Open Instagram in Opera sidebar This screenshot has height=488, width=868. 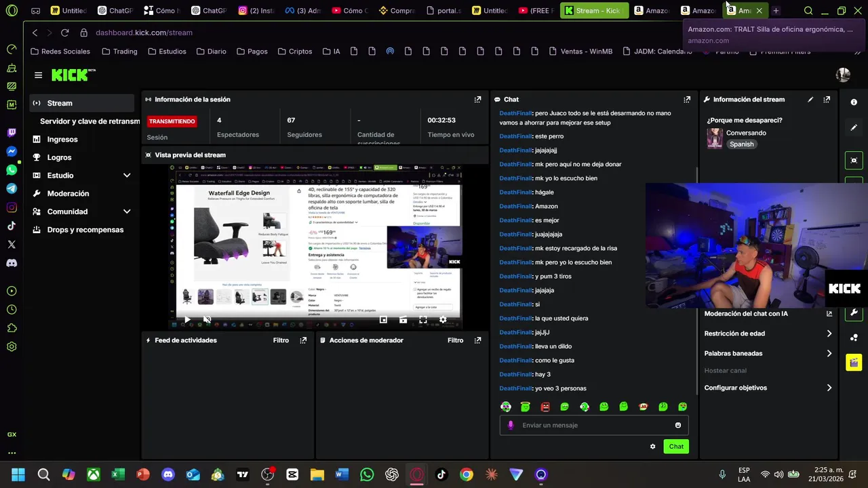click(12, 207)
